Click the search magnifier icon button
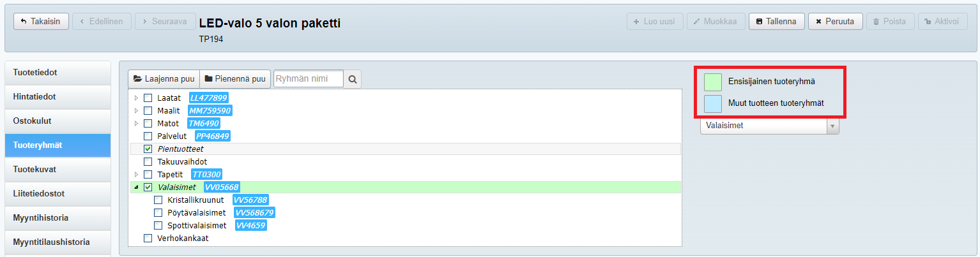Viewport: 980px width, 257px height. [x=352, y=79]
